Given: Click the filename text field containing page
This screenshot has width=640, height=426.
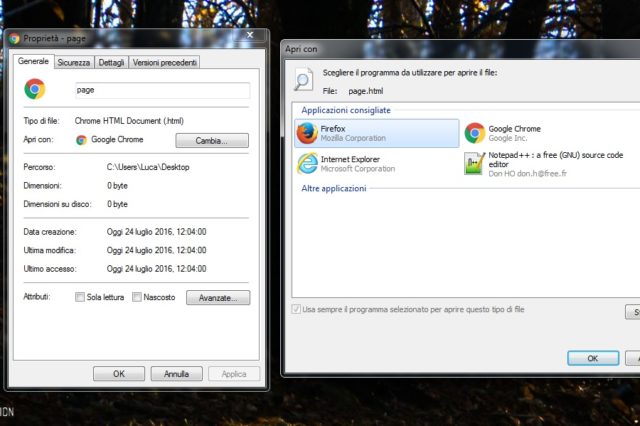Looking at the screenshot, I should coord(161,90).
